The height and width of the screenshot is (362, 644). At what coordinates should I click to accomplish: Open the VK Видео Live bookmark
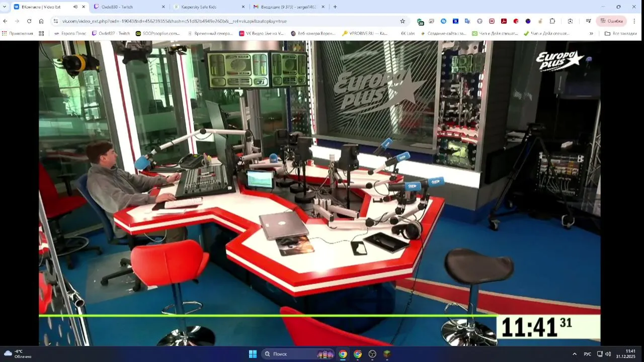[262, 33]
